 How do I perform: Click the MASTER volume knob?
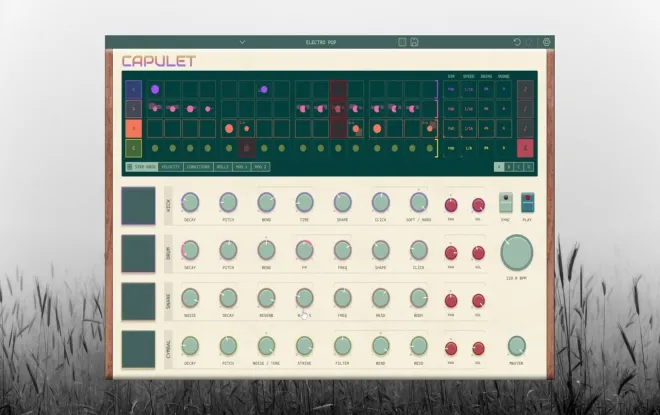point(516,346)
